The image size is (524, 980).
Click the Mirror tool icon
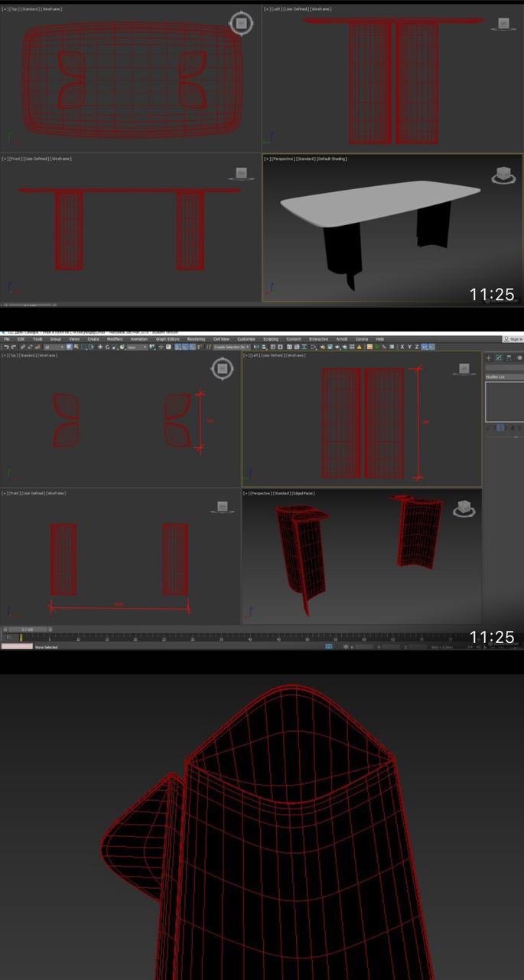[x=255, y=347]
